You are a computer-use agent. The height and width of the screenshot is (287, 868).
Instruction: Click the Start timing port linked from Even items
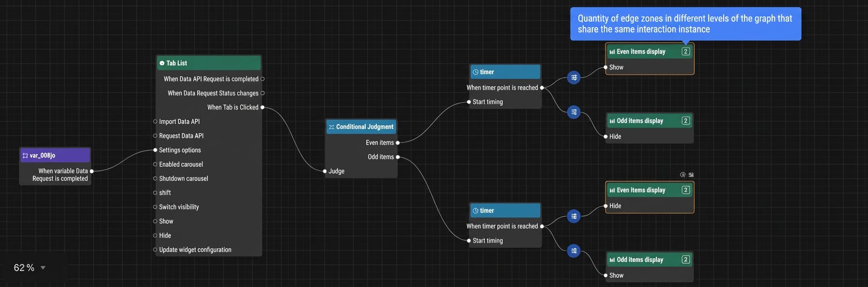coord(469,102)
